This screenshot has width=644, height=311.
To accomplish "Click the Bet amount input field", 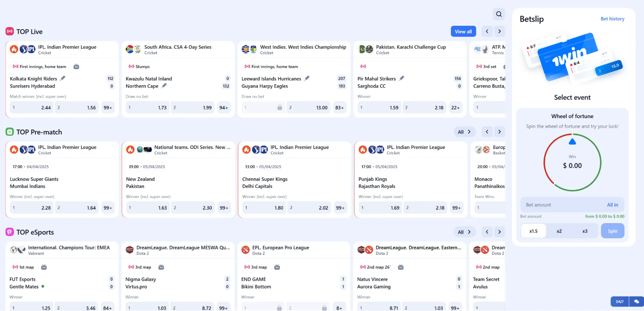I will (564, 205).
